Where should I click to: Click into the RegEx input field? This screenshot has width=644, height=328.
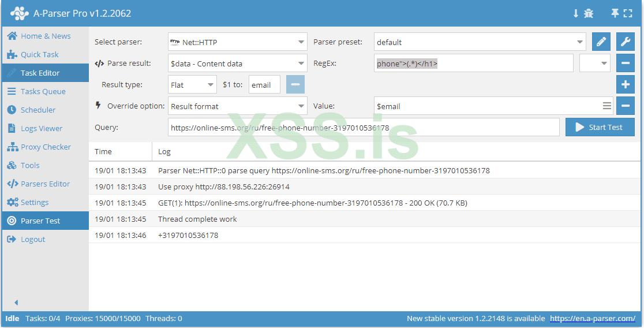tap(474, 64)
